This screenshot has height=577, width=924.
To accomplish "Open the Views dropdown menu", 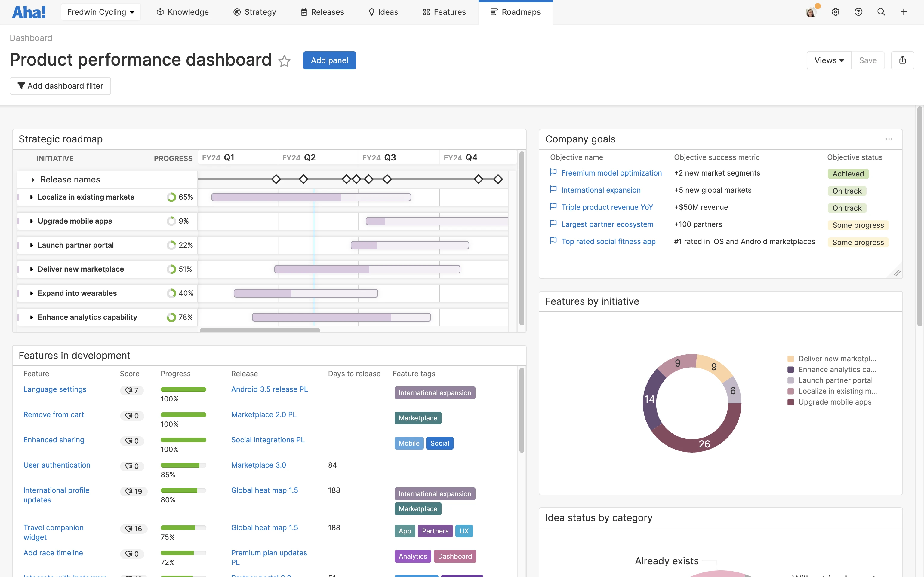I will click(x=829, y=60).
